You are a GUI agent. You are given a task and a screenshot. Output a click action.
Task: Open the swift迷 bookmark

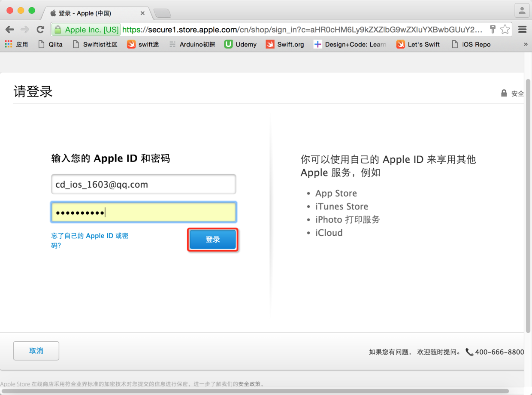pos(143,44)
